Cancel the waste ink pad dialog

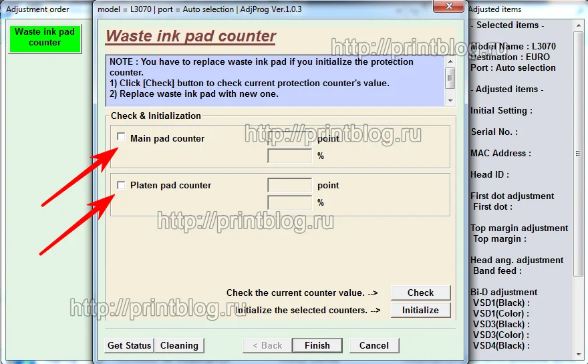click(374, 345)
